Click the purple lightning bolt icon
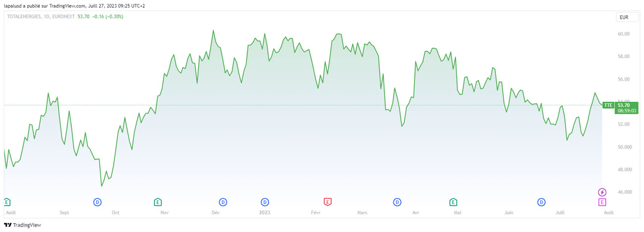The height and width of the screenshot is (232, 644). point(602,192)
